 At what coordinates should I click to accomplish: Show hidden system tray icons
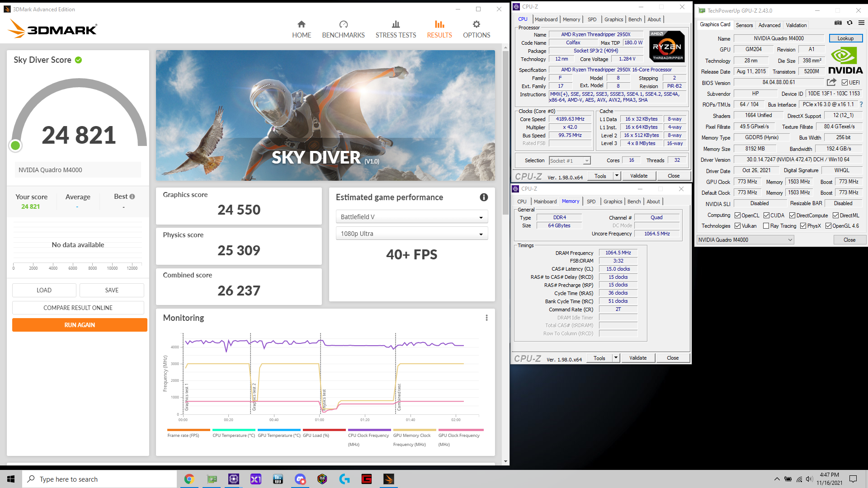(777, 479)
